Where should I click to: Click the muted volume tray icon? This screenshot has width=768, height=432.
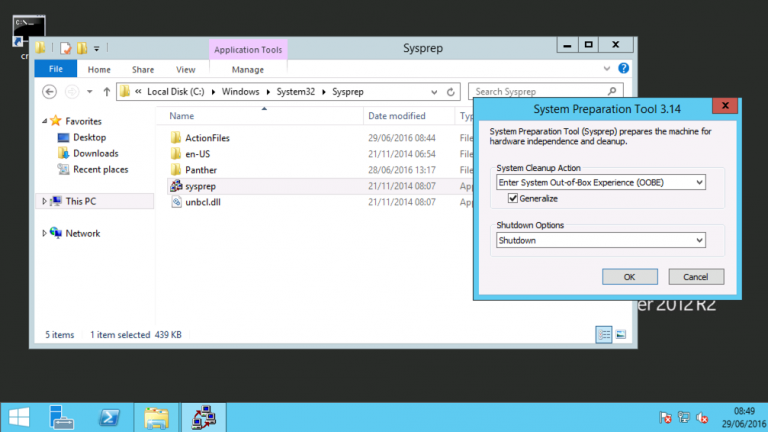pyautogui.click(x=702, y=418)
